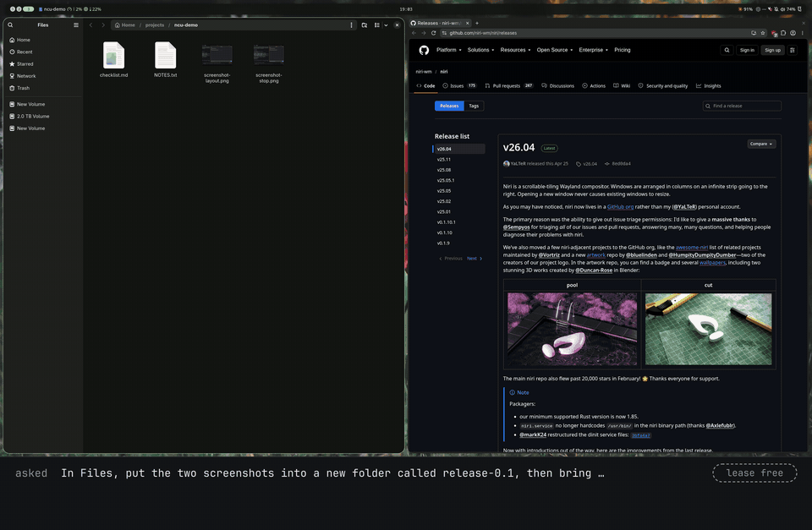This screenshot has width=812, height=530.
Task: Click Home in the Files path bar
Action: pos(125,25)
